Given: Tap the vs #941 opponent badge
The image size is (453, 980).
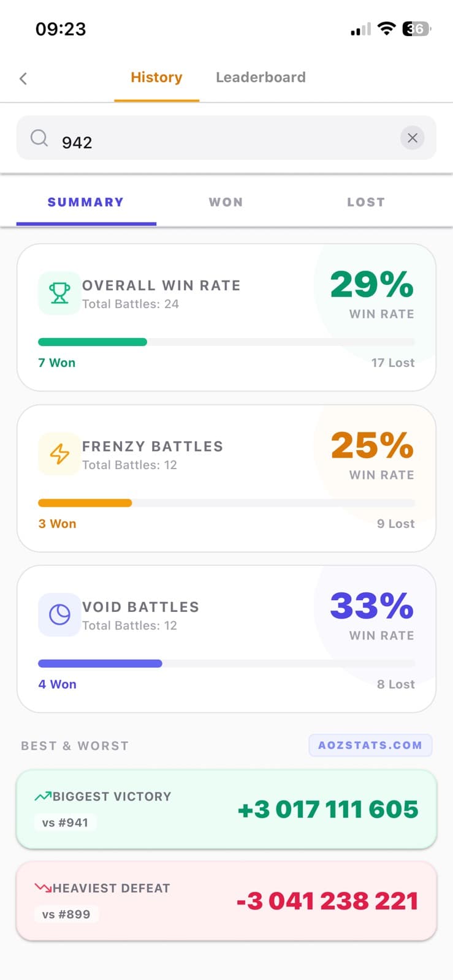Looking at the screenshot, I should [x=65, y=823].
